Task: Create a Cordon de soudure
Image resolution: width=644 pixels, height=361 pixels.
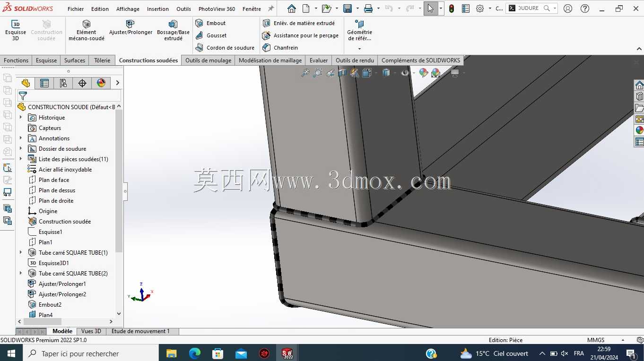Action: pos(225,48)
